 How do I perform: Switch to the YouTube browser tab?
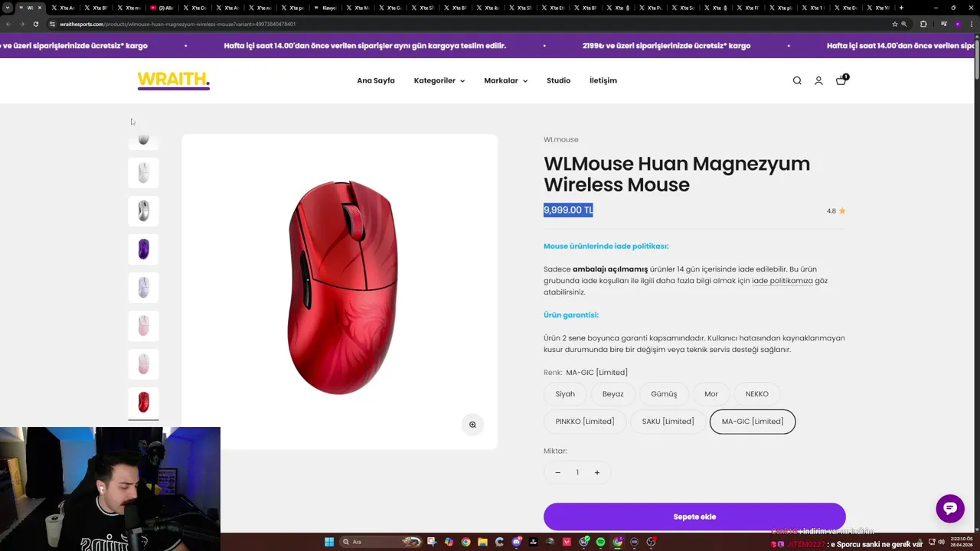162,8
